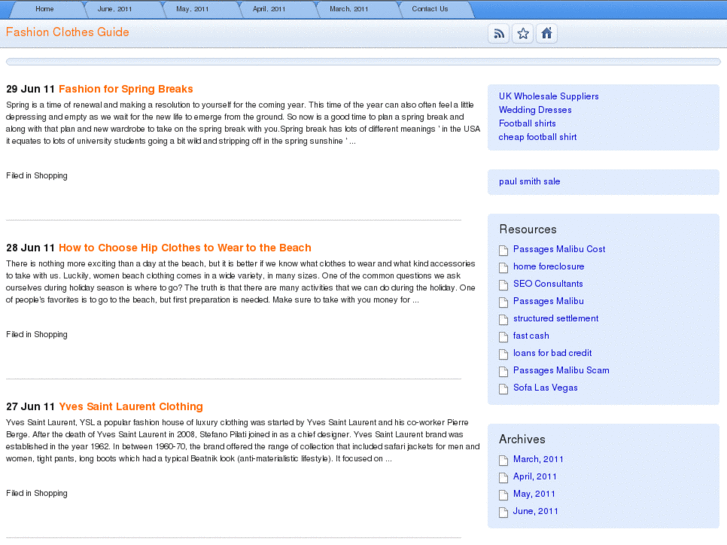Open cheap football shirt link

537,137
